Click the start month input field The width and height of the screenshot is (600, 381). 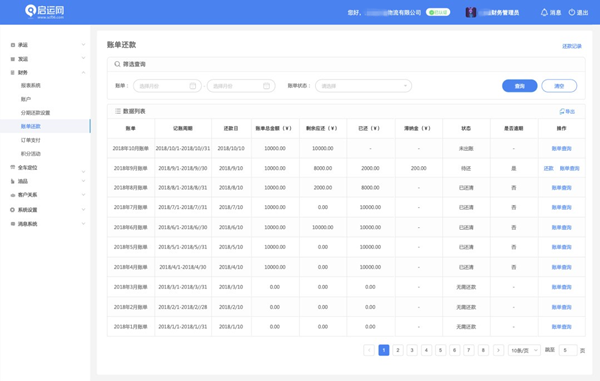click(x=167, y=86)
